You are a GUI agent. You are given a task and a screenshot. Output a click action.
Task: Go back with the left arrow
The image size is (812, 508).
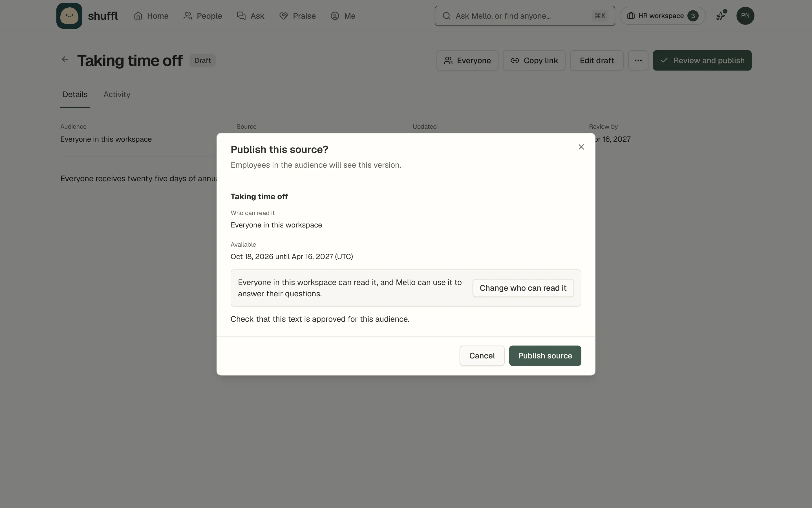(x=65, y=60)
